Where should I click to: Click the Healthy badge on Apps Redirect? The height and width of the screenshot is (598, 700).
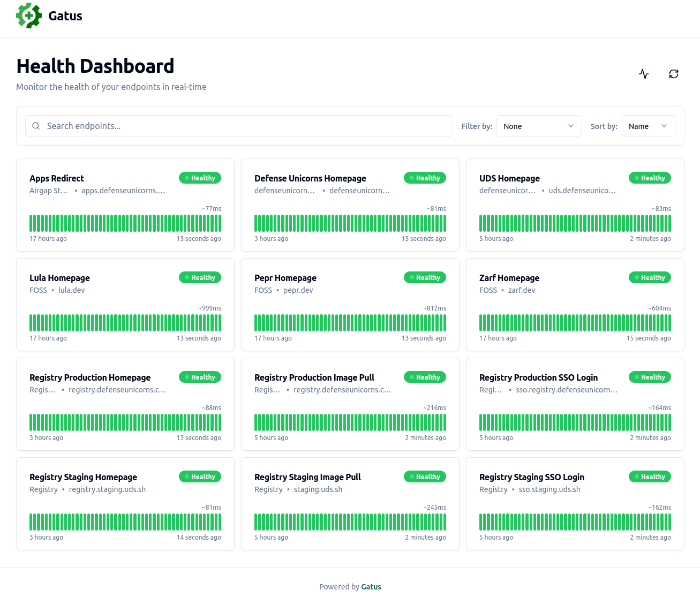[200, 178]
